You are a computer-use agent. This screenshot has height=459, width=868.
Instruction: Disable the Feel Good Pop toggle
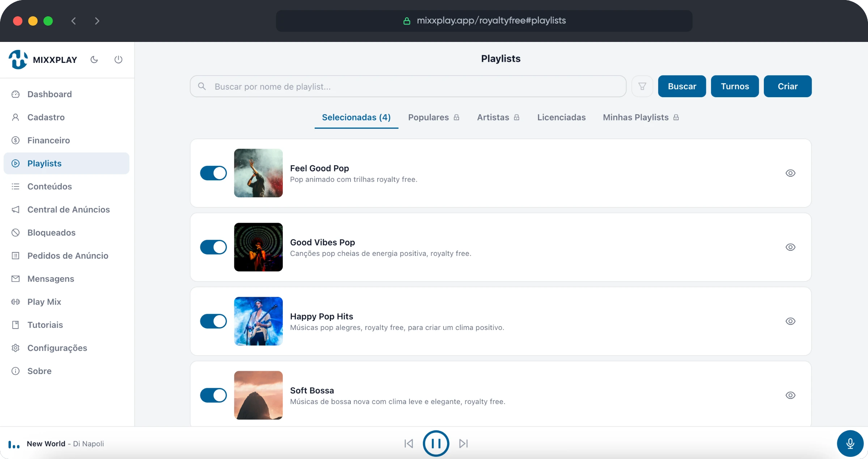point(213,173)
